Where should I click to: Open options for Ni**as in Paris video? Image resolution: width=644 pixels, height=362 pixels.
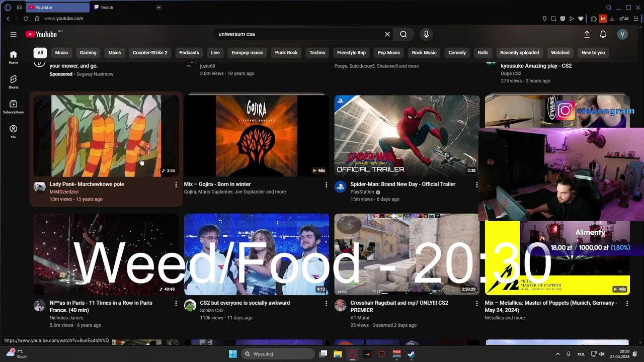click(176, 304)
